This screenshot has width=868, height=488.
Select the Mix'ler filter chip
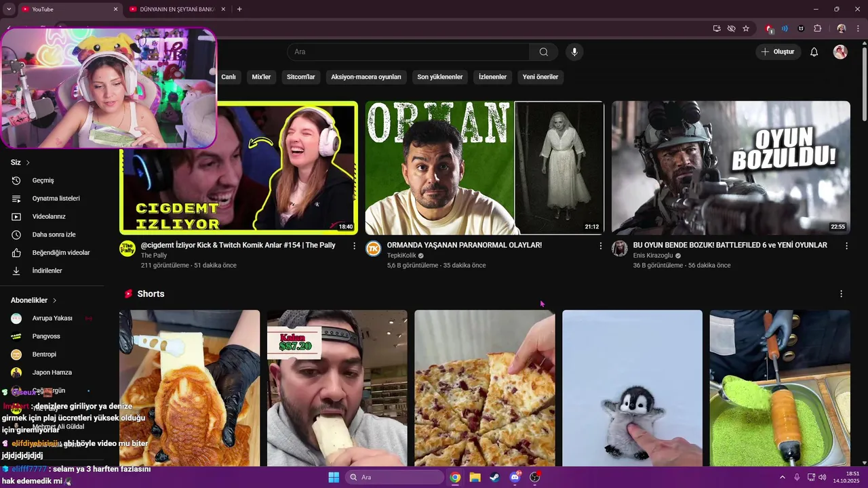[x=261, y=77]
